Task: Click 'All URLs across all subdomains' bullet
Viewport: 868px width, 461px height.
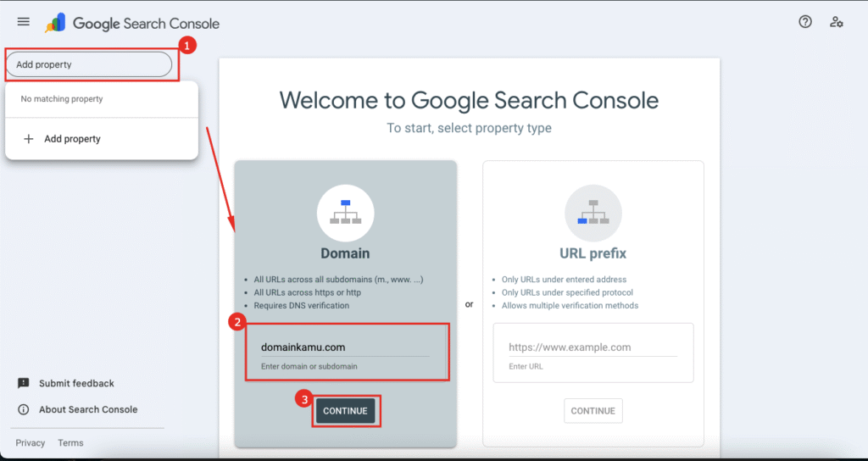Action: click(339, 280)
